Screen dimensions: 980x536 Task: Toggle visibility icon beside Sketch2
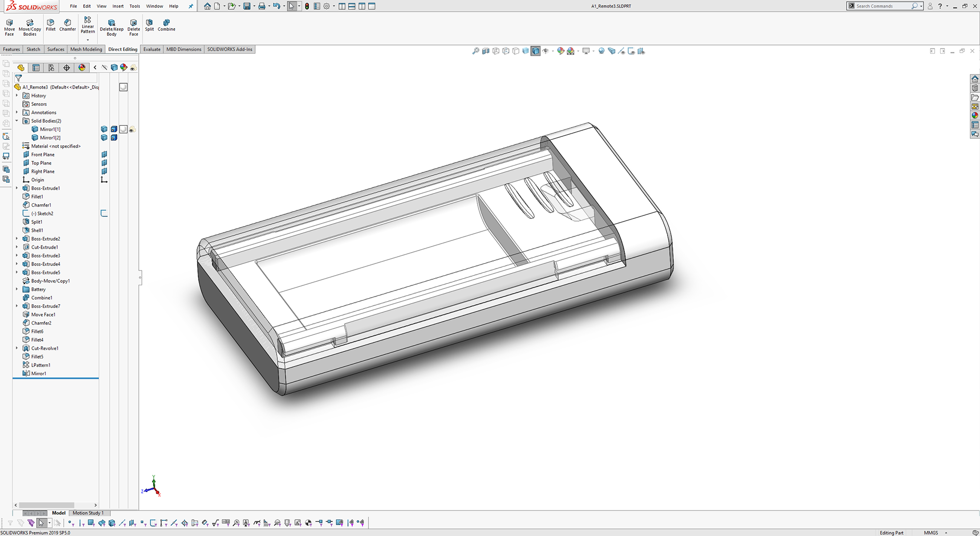pos(104,213)
